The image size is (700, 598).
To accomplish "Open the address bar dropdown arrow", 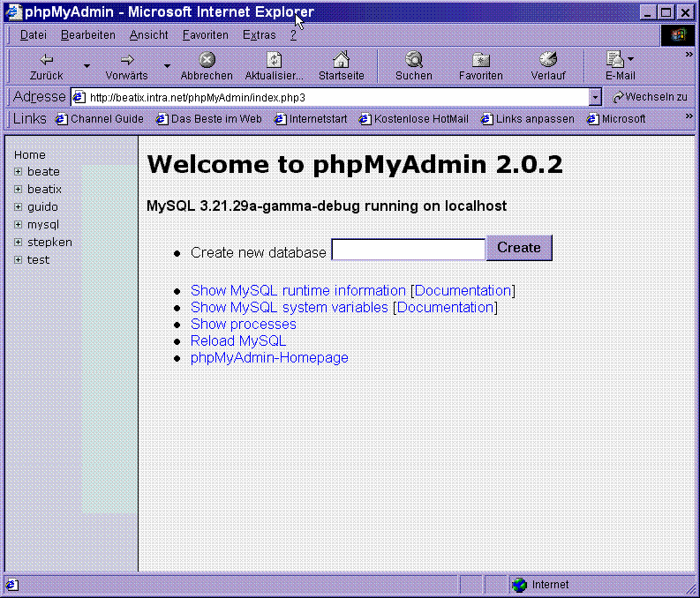I will point(595,97).
